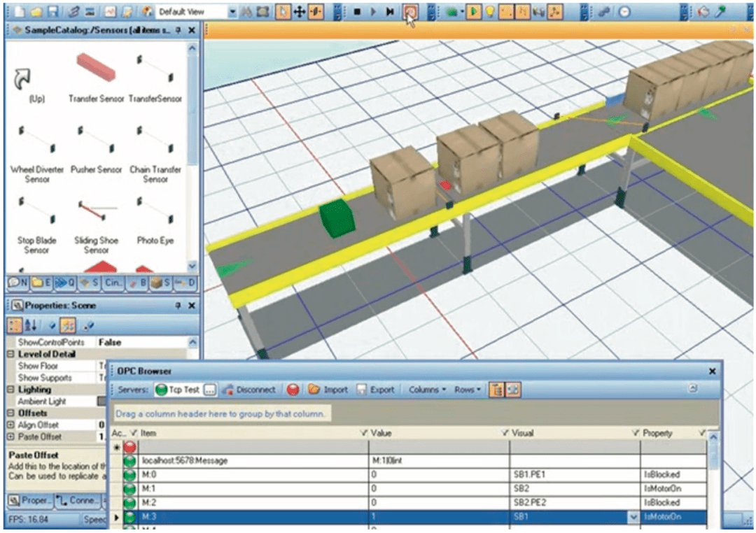Click the Ambient Light color swatch

101,401
